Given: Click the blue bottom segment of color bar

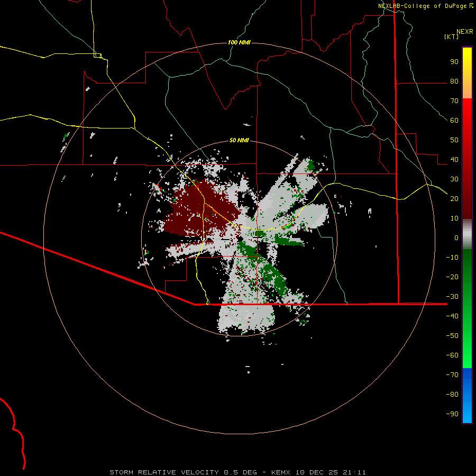Looking at the screenshot, I should [x=467, y=396].
